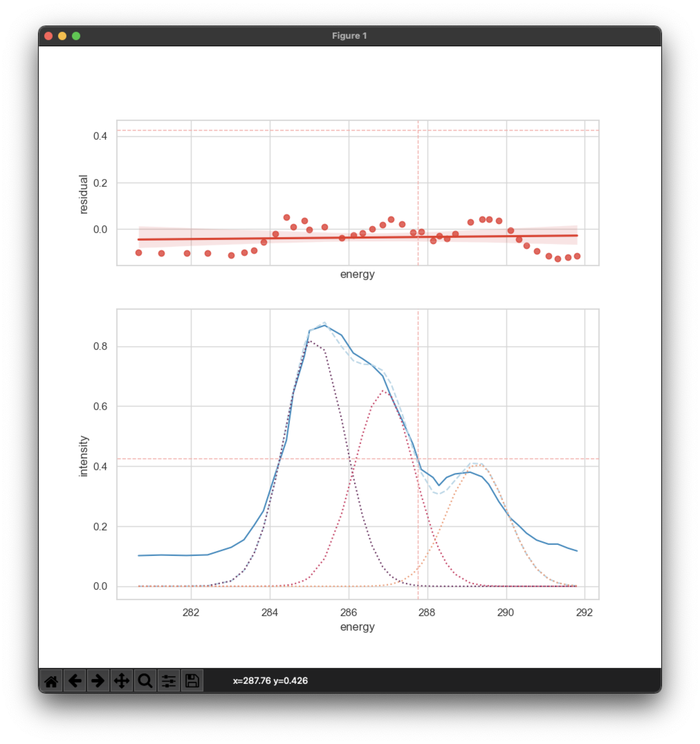Click the energy label under the residual plot
Image resolution: width=700 pixels, height=744 pixels.
(357, 274)
